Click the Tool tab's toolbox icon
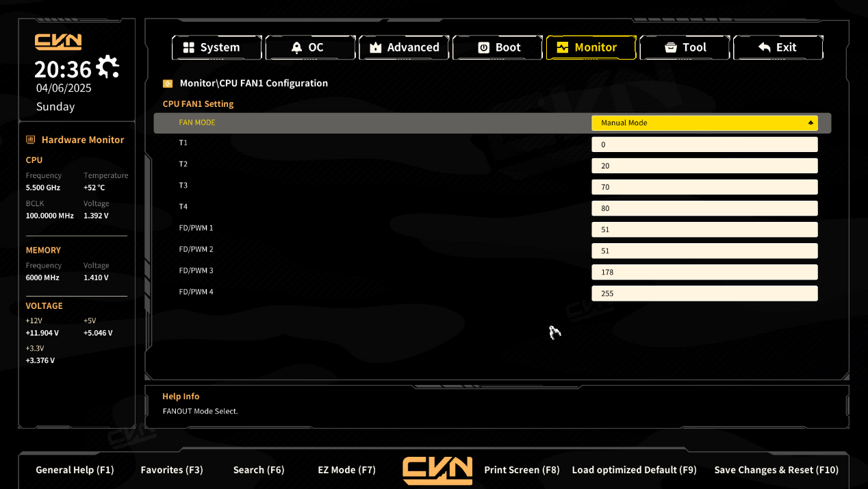Image resolution: width=868 pixels, height=489 pixels. coord(672,47)
